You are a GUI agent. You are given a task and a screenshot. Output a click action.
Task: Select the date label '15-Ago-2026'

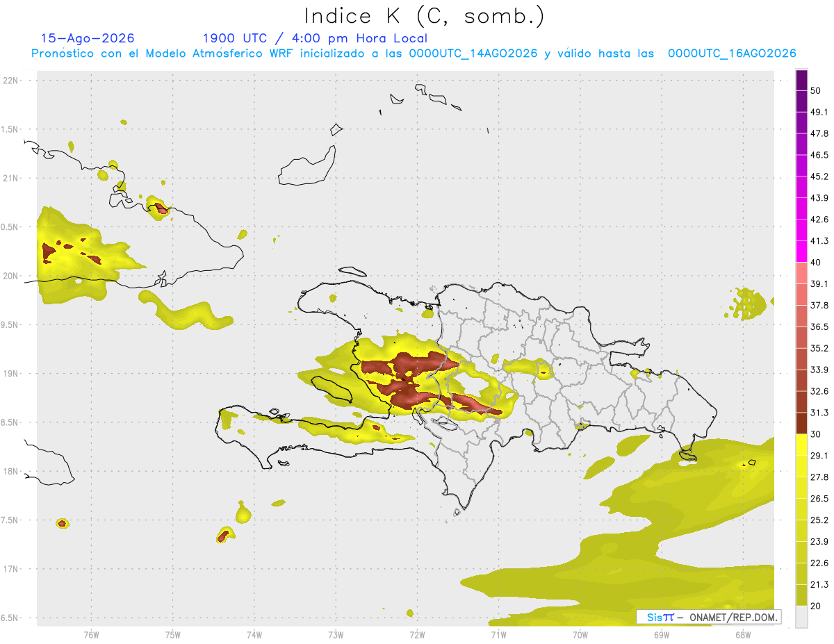[88, 38]
